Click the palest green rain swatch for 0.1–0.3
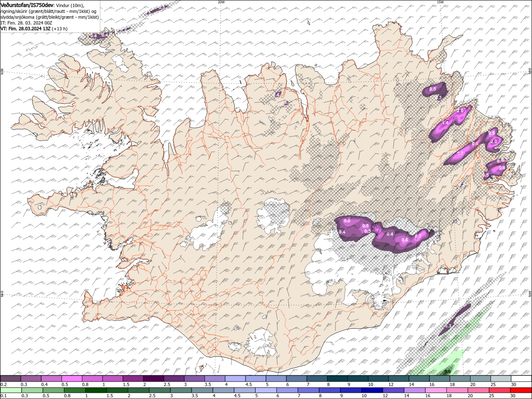 point(11,390)
